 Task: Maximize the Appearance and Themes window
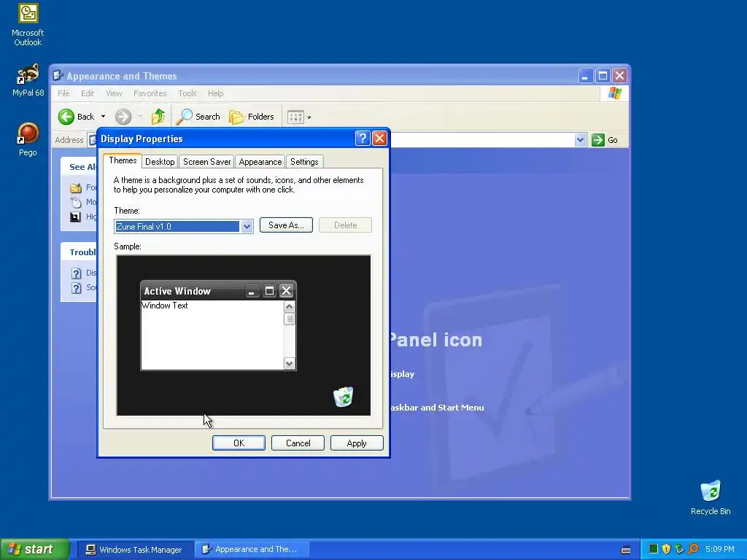point(603,76)
